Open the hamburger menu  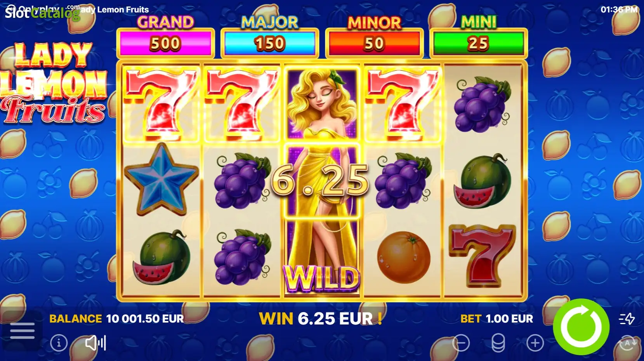[22, 331]
